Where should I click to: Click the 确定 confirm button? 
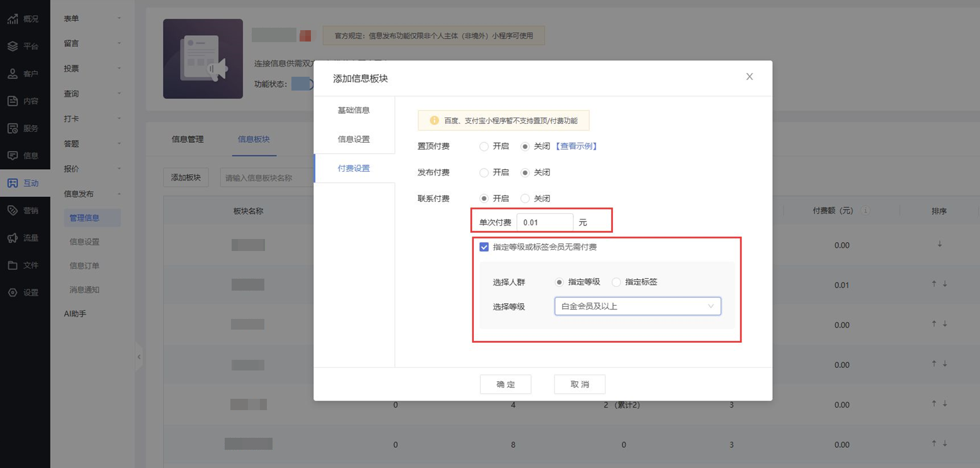(505, 384)
